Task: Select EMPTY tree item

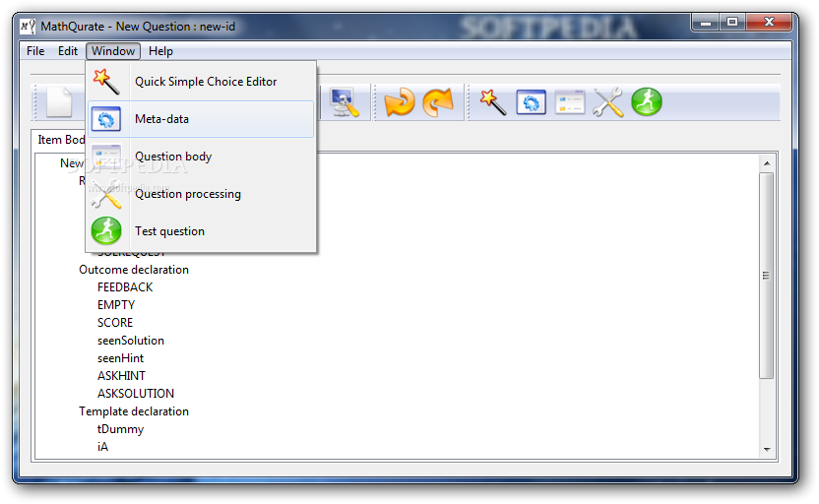Action: point(116,305)
